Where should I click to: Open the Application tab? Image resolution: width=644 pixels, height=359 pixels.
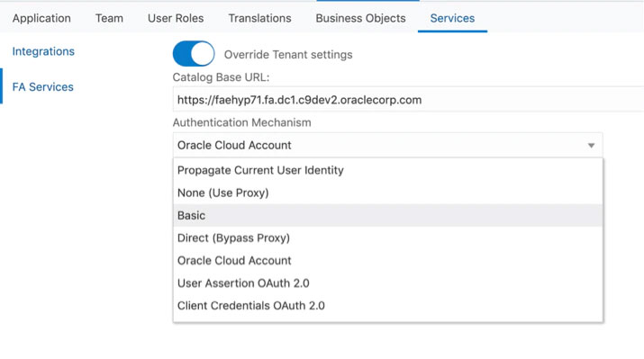pos(41,18)
